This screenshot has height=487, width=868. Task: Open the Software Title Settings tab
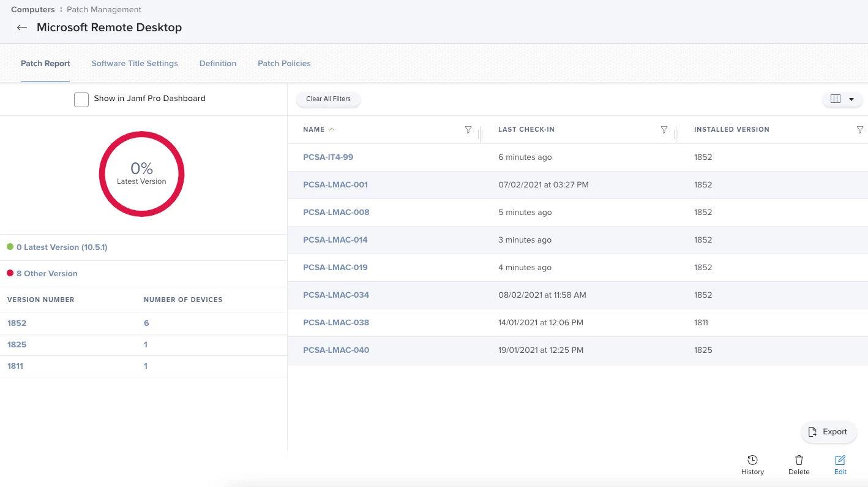click(135, 63)
